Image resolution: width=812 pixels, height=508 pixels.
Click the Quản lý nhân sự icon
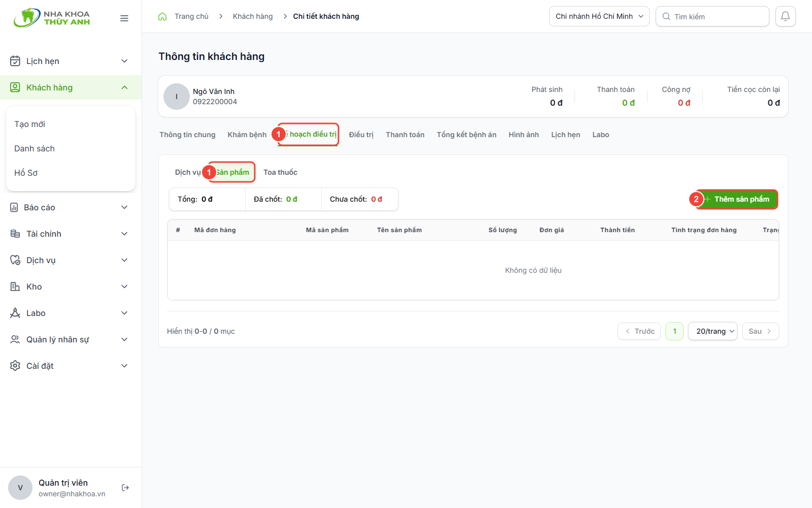(15, 339)
